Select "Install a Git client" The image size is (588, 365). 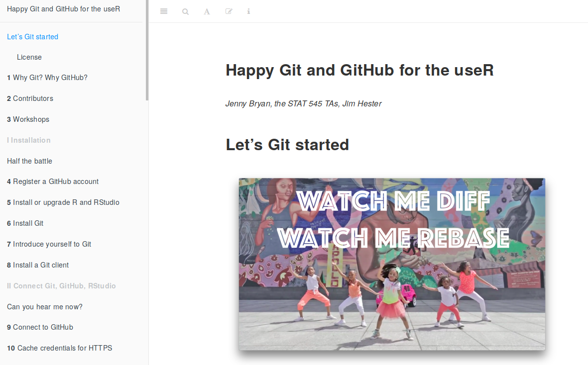click(x=37, y=265)
